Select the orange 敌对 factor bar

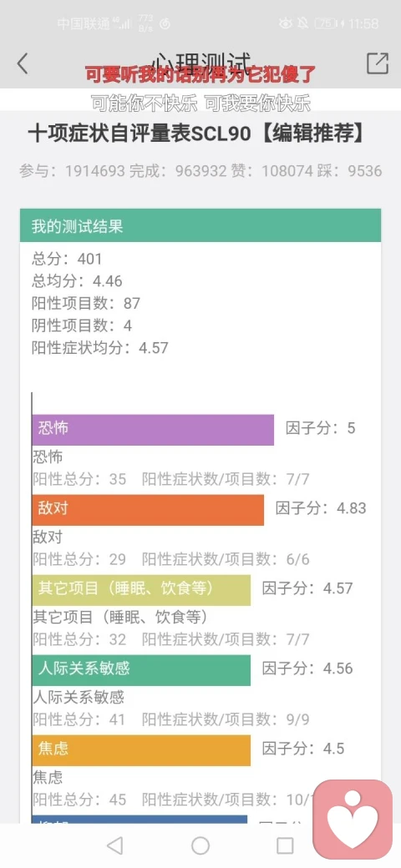click(x=148, y=510)
